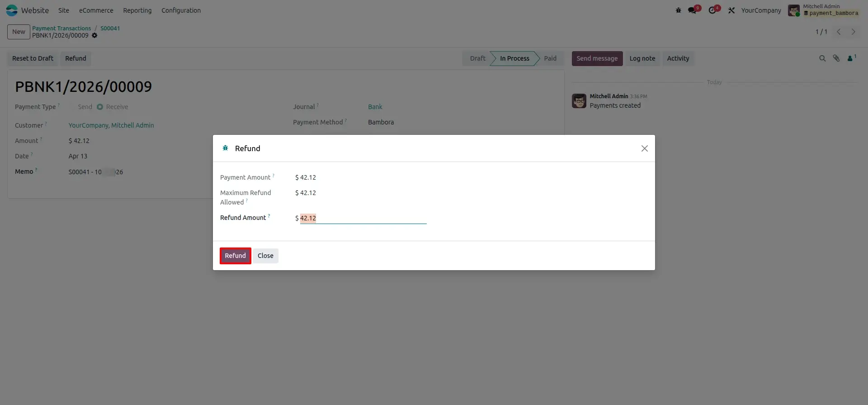Search chatter messages with magnifier icon
868x405 pixels.
coord(822,58)
